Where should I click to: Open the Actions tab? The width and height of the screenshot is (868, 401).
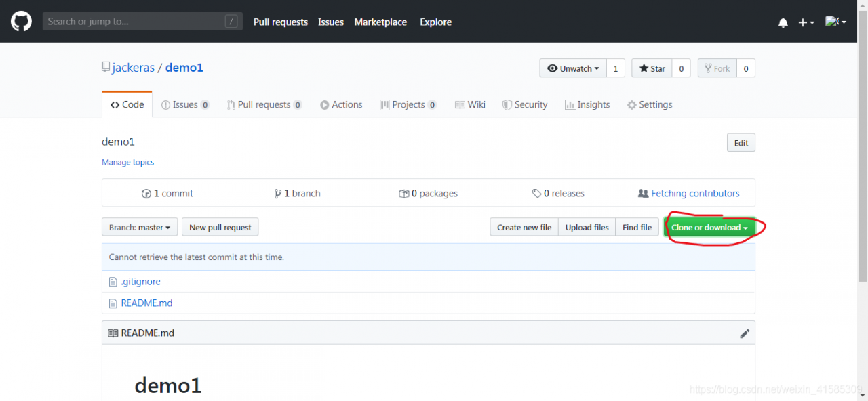pos(341,105)
